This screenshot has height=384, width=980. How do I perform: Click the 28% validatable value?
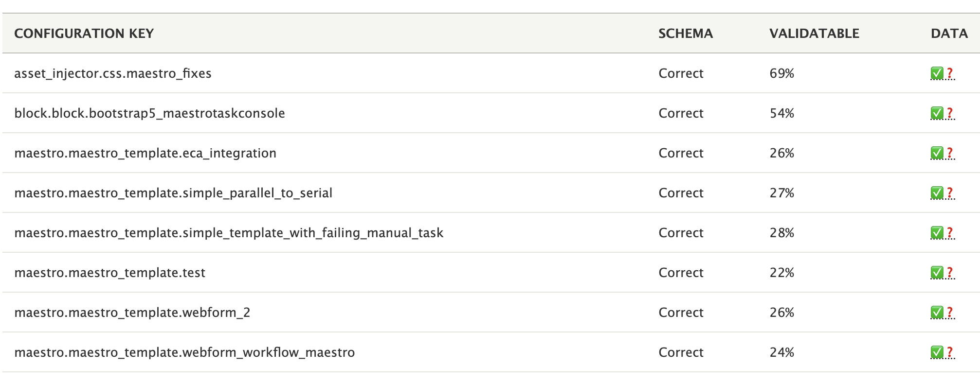coord(782,233)
